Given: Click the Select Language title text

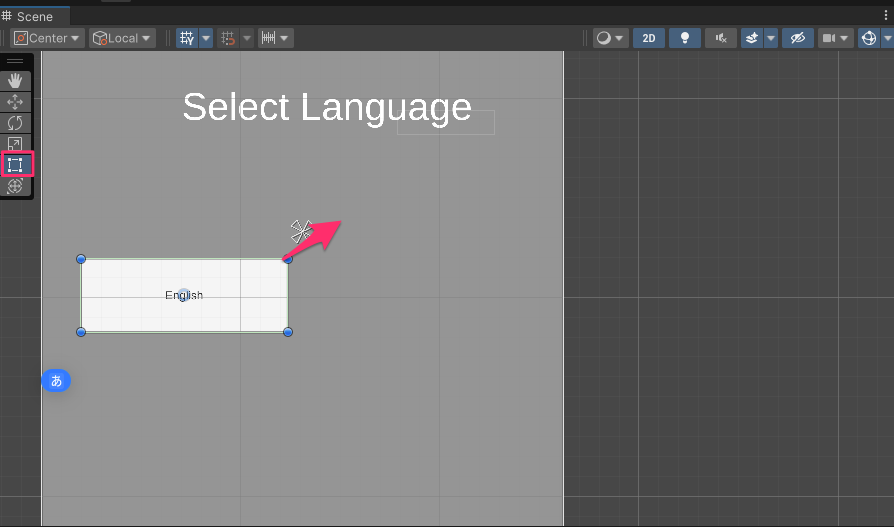Looking at the screenshot, I should (x=326, y=107).
